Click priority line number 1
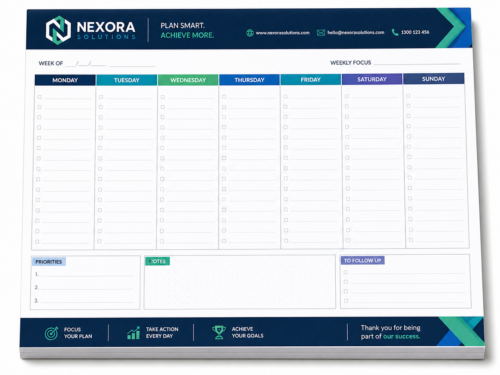This screenshot has width=500, height=375. click(x=87, y=276)
